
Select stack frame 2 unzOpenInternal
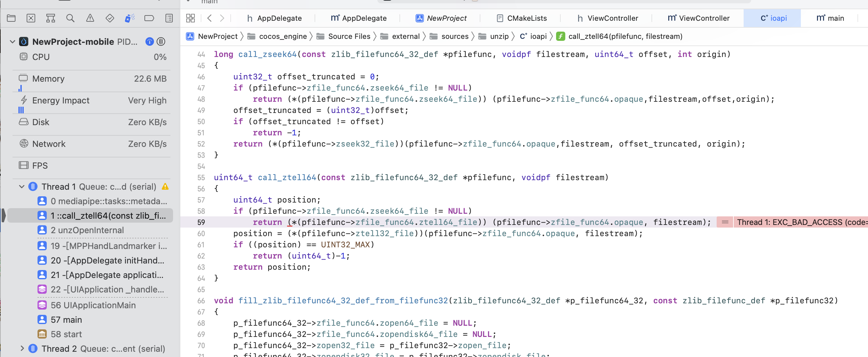tap(87, 230)
